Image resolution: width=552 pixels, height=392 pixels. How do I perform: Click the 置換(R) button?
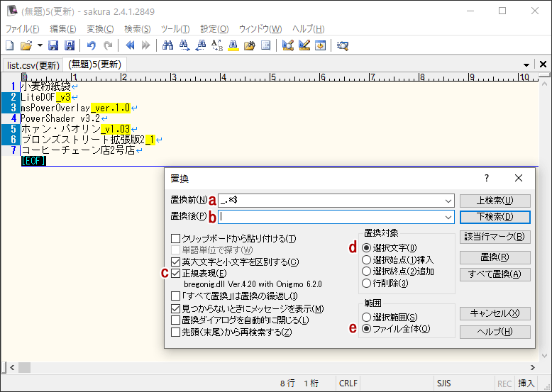[495, 257]
